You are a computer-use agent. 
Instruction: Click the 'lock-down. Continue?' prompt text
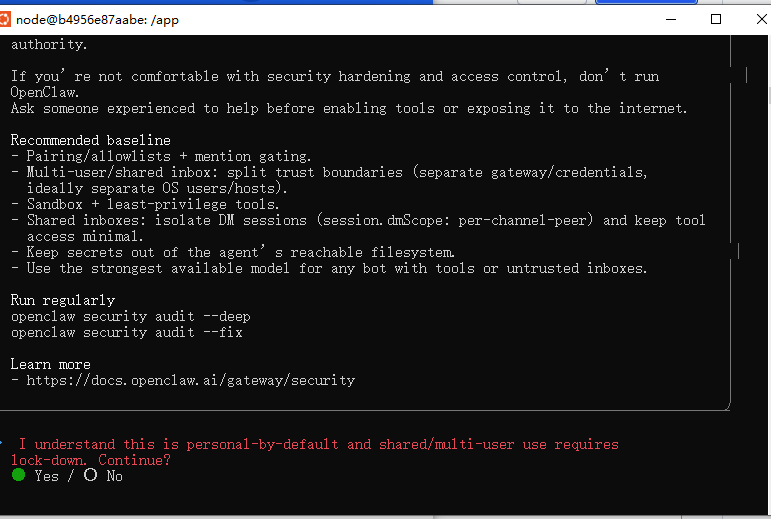[91, 461]
